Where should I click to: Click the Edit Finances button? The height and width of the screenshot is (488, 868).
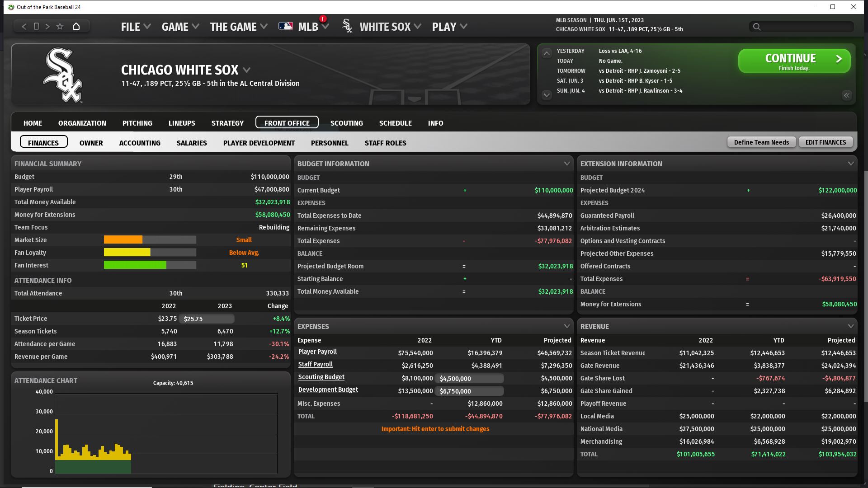[826, 142]
